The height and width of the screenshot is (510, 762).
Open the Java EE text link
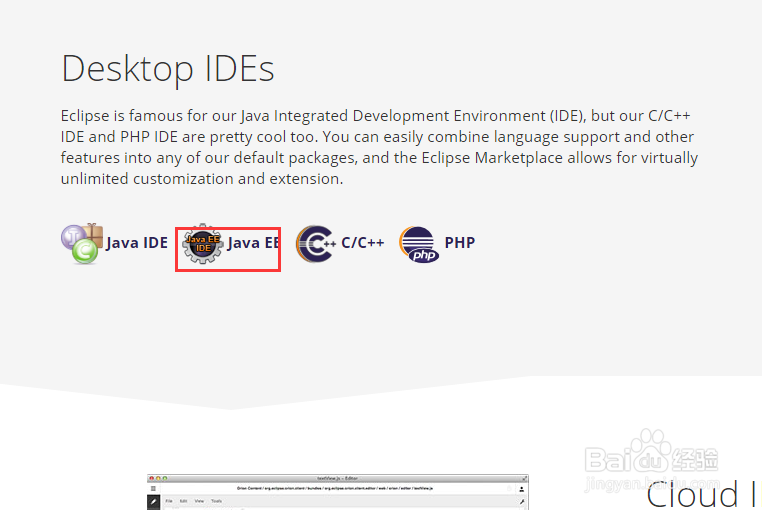point(253,243)
